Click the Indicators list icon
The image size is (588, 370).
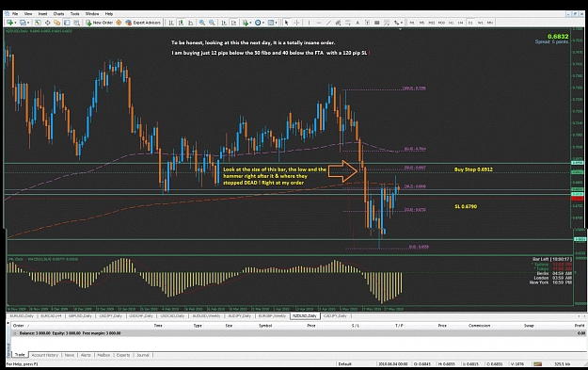point(246,23)
